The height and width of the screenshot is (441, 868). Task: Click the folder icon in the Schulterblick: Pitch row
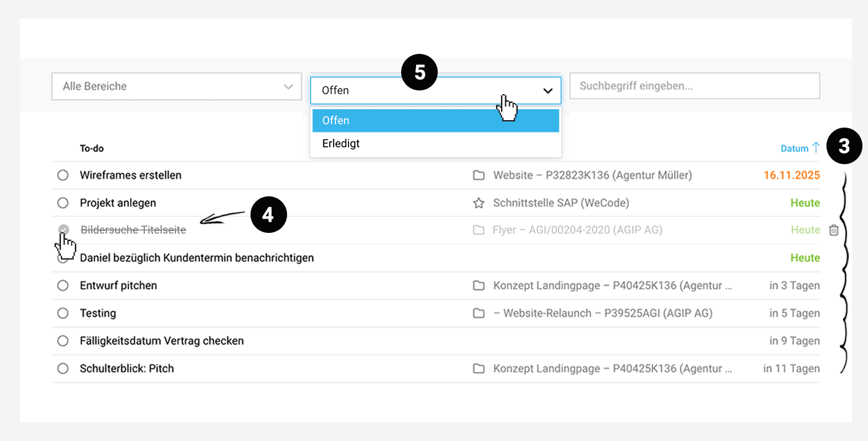point(479,369)
